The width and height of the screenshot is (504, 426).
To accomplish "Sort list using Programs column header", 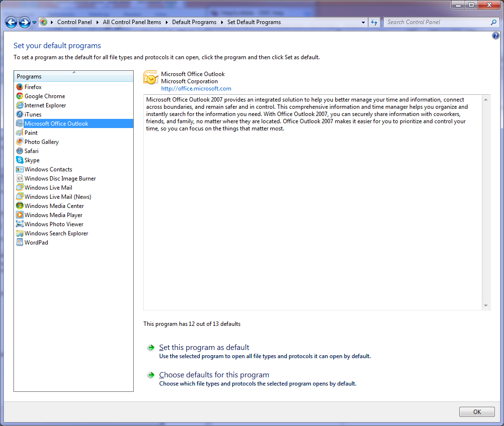I will tap(74, 77).
